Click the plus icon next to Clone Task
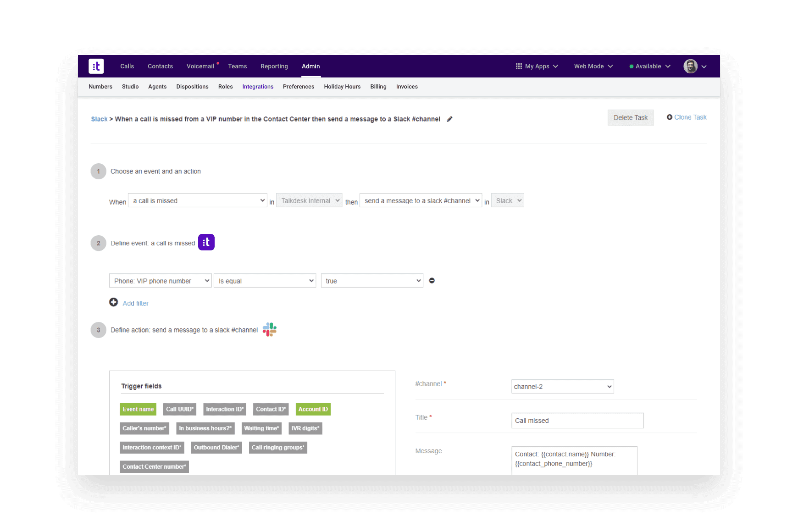Image resolution: width=798 pixels, height=532 pixels. [669, 117]
